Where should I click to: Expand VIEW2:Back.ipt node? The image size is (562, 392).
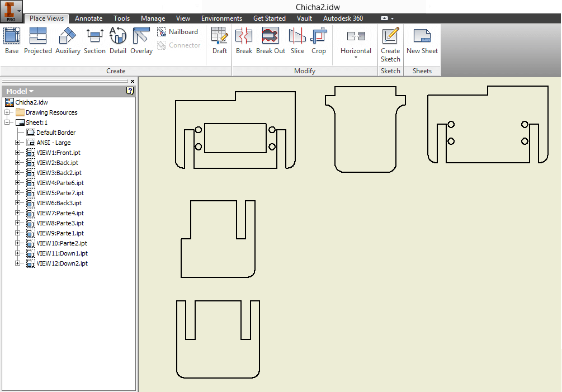point(17,162)
